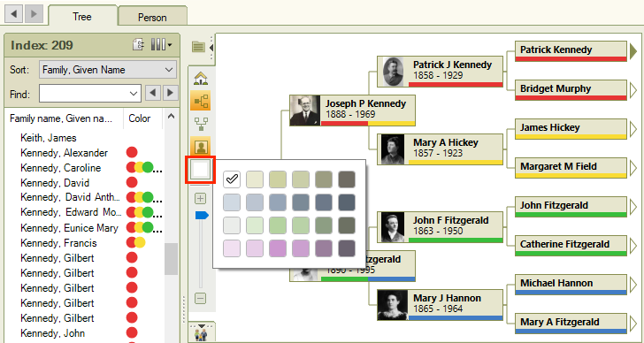Go to home person icon
This screenshot has height=343, width=644.
pyautogui.click(x=201, y=78)
